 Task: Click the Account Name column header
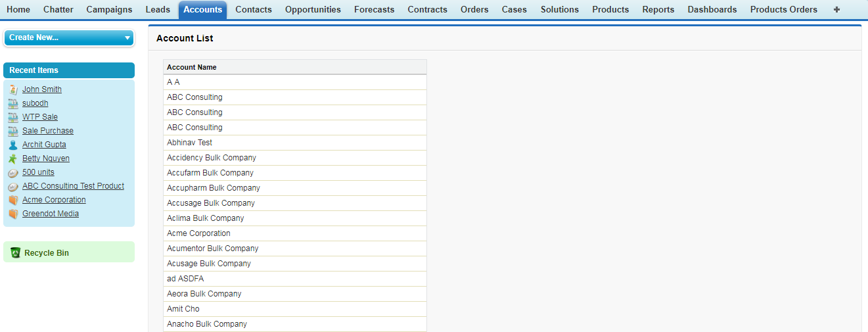pyautogui.click(x=192, y=67)
